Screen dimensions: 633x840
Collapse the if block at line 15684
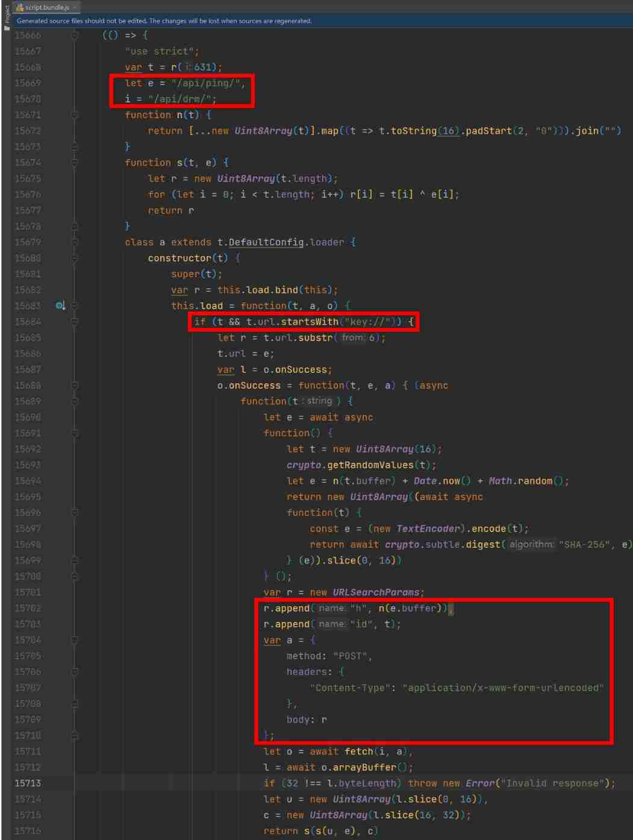pos(75,322)
